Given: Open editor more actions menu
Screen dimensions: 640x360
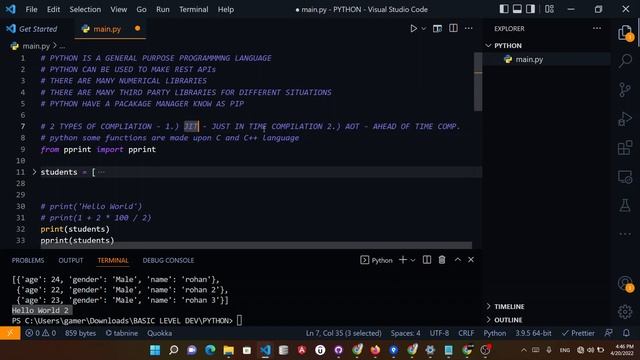Looking at the screenshot, I should tap(469, 28).
